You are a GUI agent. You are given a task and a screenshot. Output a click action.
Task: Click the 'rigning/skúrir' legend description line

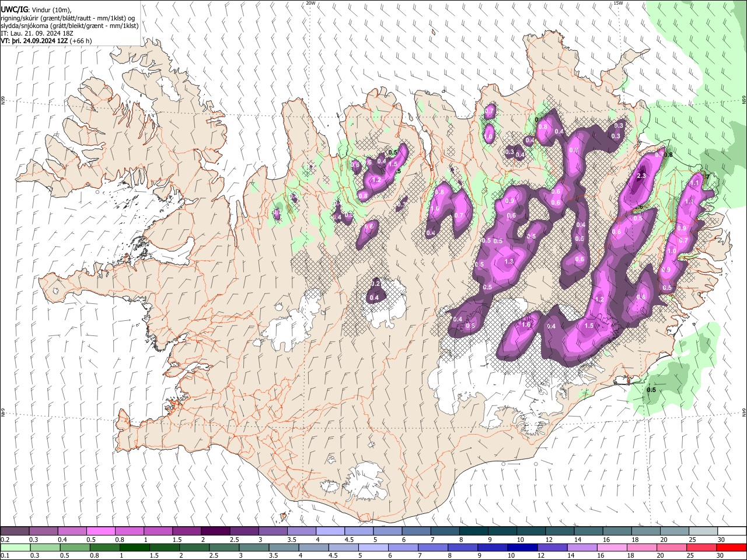point(67,17)
